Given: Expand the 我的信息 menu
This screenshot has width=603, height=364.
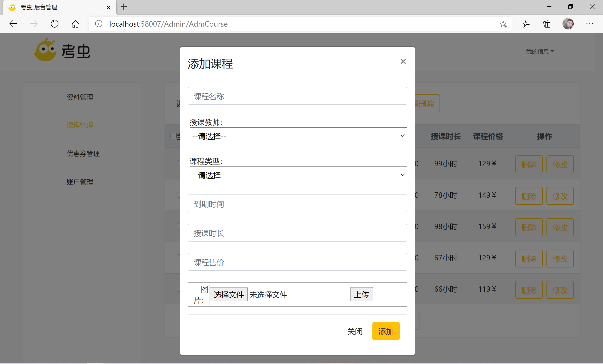Looking at the screenshot, I should (540, 51).
